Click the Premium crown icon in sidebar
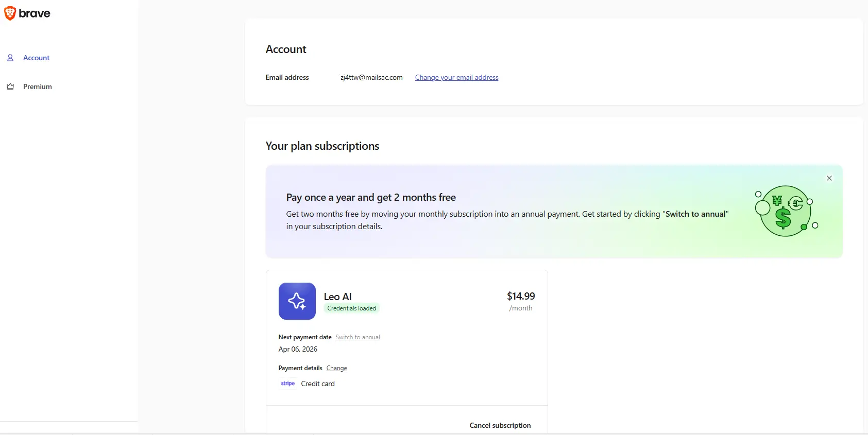The width and height of the screenshot is (868, 435). [10, 86]
